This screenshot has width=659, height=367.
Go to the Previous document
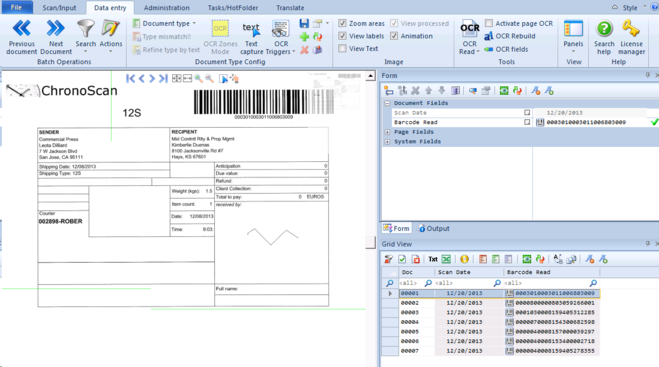pos(21,37)
